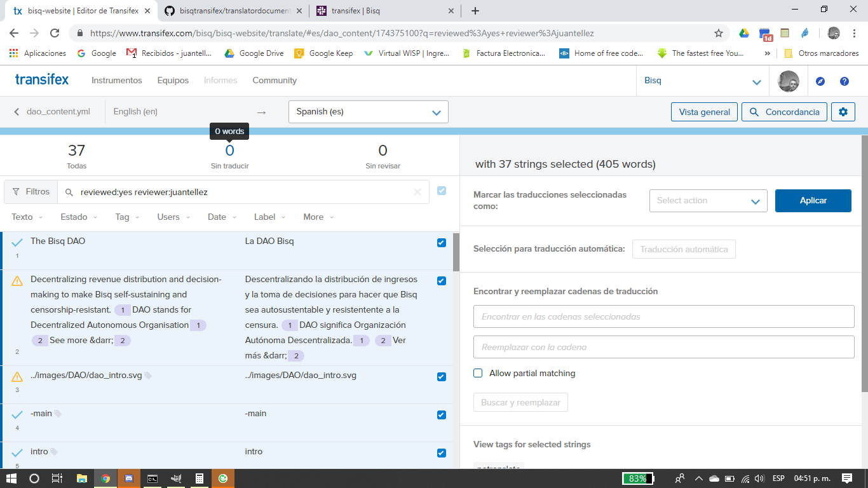Click checkmark icon beside The Bisq DAO

click(17, 242)
